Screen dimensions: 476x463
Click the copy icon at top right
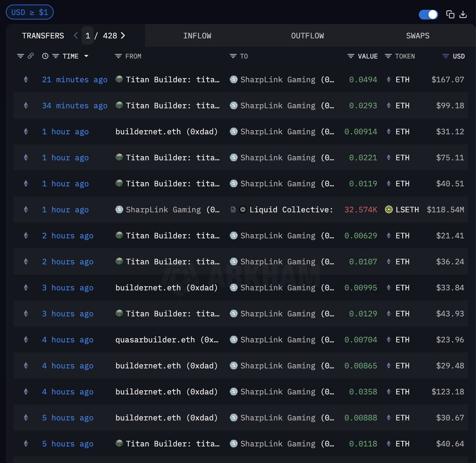(x=450, y=15)
